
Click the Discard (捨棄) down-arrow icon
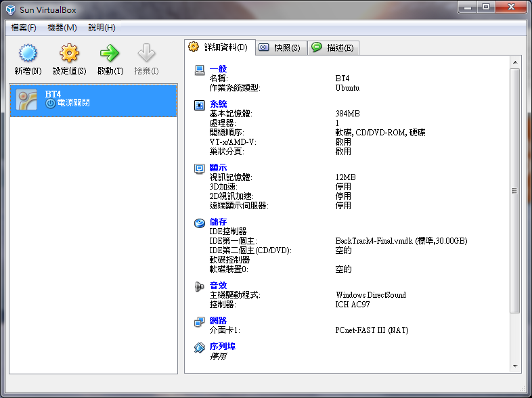click(146, 53)
